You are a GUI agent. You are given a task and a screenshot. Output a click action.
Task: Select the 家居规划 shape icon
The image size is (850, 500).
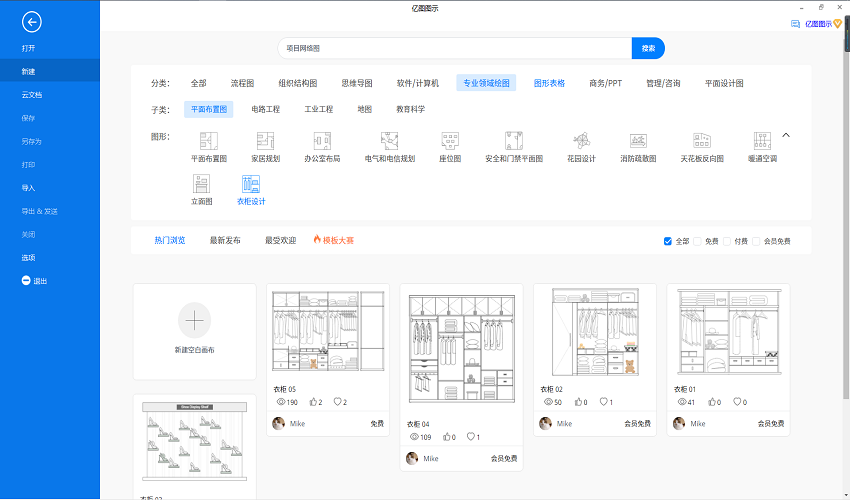click(x=265, y=141)
